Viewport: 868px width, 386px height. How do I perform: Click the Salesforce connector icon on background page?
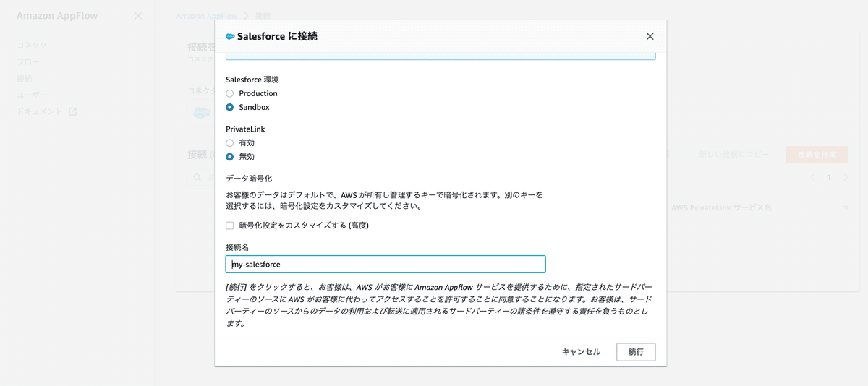click(x=201, y=113)
